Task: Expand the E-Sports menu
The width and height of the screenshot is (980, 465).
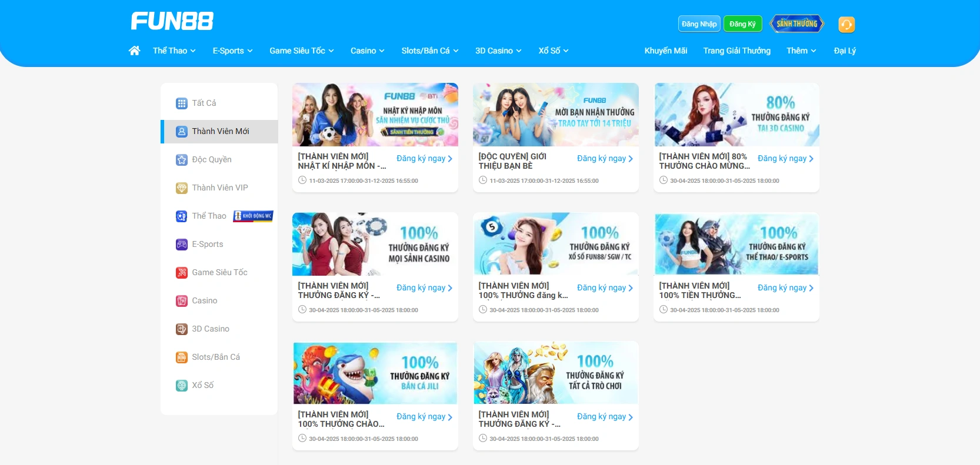Action: tap(232, 51)
